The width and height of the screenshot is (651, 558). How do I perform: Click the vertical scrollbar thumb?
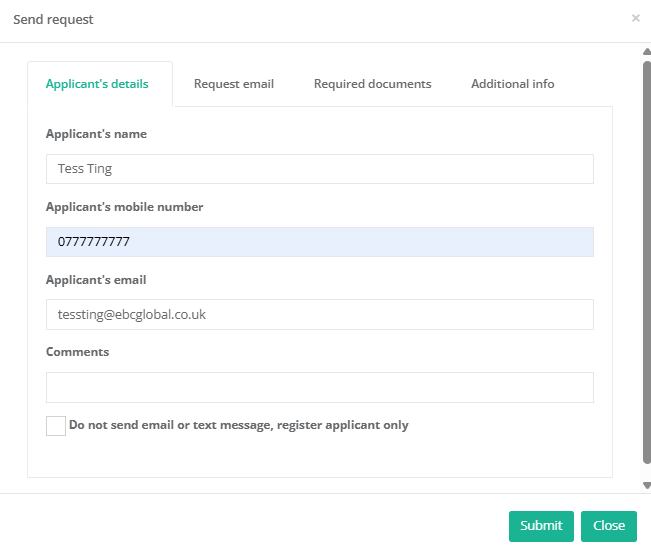(x=646, y=260)
